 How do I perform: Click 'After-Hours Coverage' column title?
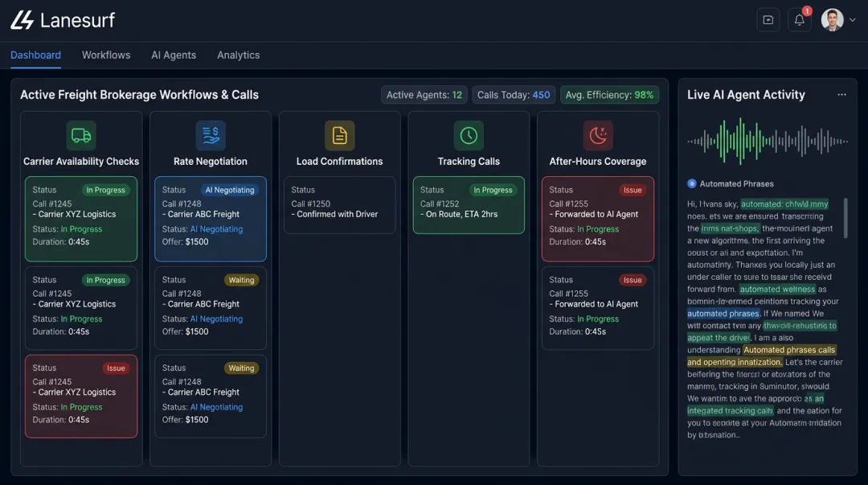pyautogui.click(x=598, y=162)
